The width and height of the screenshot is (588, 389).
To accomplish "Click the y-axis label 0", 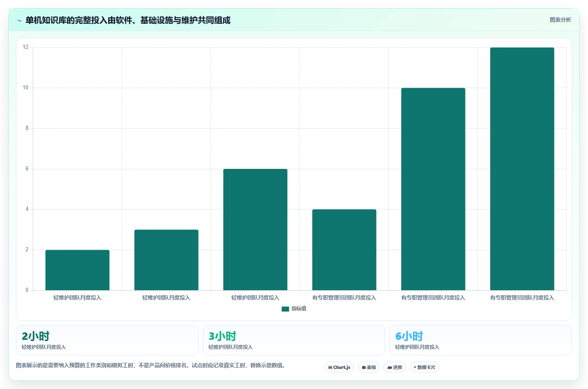I will pyautogui.click(x=27, y=290).
